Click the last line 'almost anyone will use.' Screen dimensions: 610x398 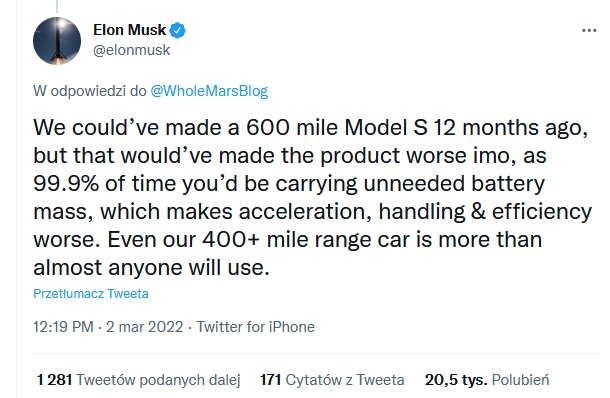(151, 268)
